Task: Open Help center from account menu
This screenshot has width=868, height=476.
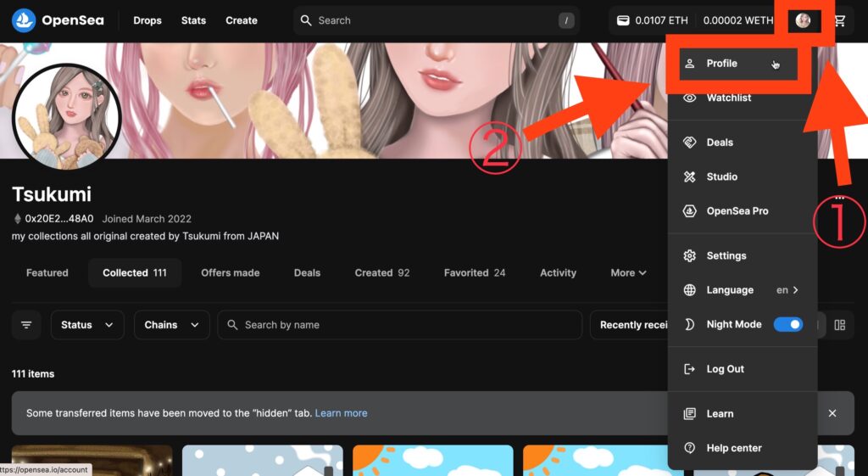Action: 743,448
